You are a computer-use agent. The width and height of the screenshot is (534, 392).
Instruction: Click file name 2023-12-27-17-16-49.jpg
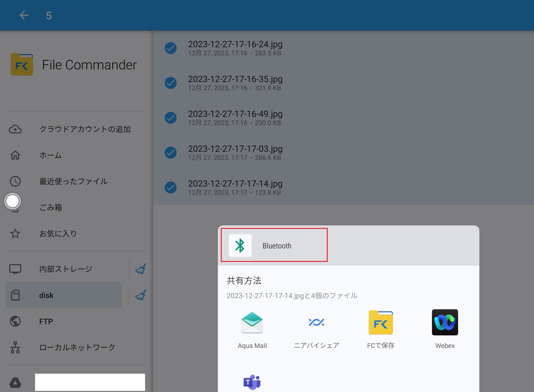point(235,114)
